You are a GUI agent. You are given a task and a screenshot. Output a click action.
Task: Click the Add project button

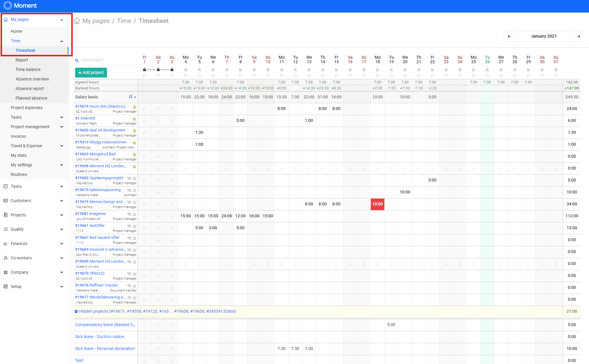[91, 72]
